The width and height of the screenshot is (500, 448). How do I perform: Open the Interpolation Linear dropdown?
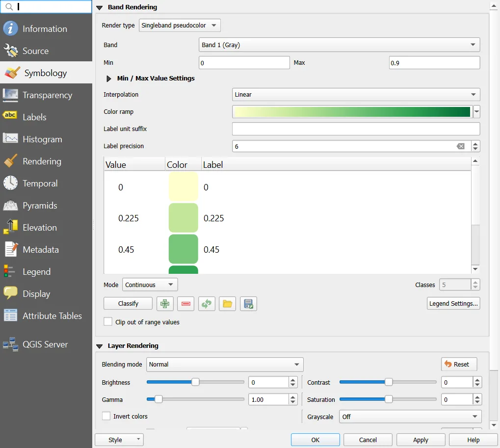click(x=356, y=94)
